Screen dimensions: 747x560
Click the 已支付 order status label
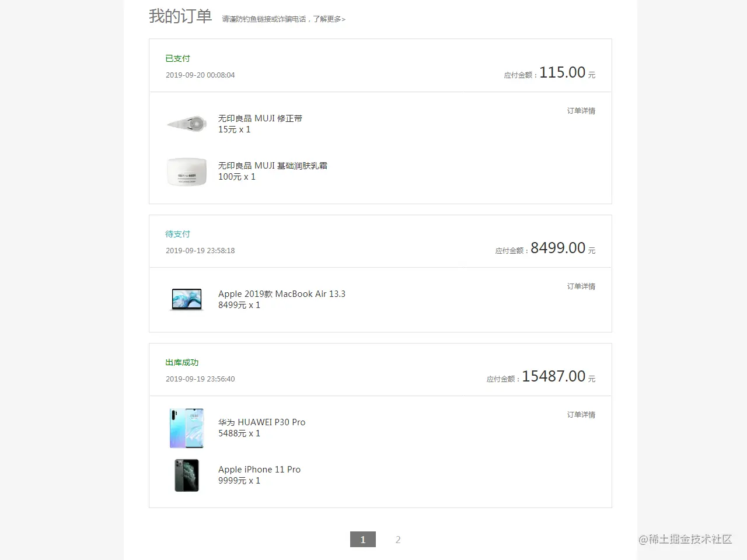(x=177, y=58)
